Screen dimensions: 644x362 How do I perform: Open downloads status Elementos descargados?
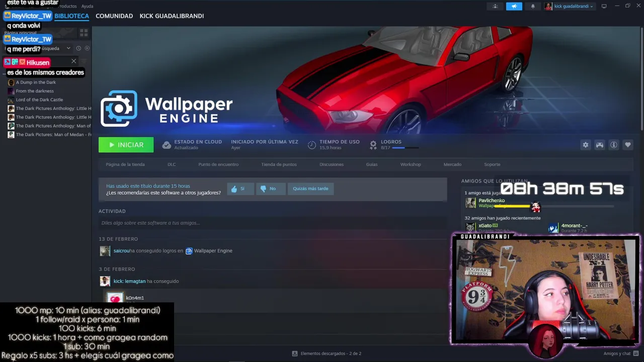[331, 353]
